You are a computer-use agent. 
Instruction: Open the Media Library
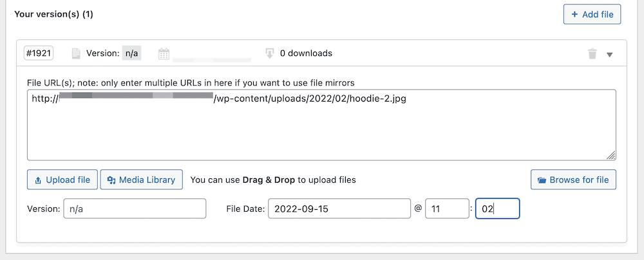point(142,180)
